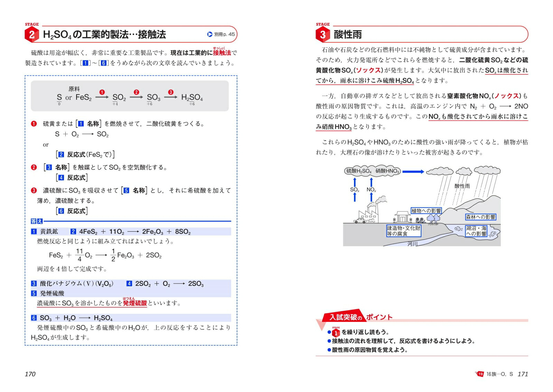Click S or FeS₂ in the flow diagram
Image resolution: width=553 pixels, height=392 pixels.
pos(74,97)
